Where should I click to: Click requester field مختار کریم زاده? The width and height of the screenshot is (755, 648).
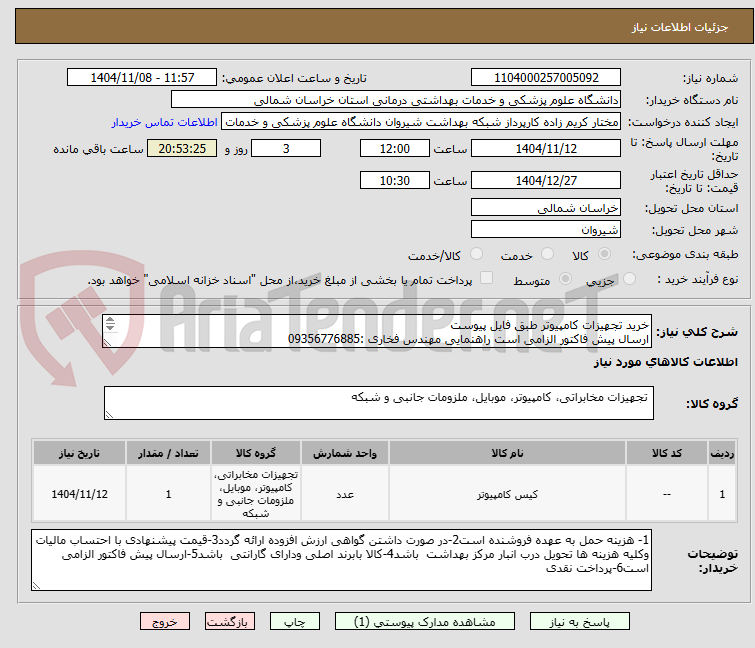click(421, 122)
